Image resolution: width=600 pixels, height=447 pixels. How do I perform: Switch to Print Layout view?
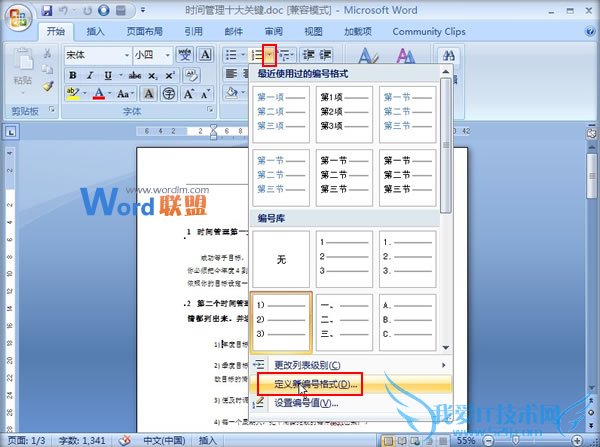click(388, 441)
